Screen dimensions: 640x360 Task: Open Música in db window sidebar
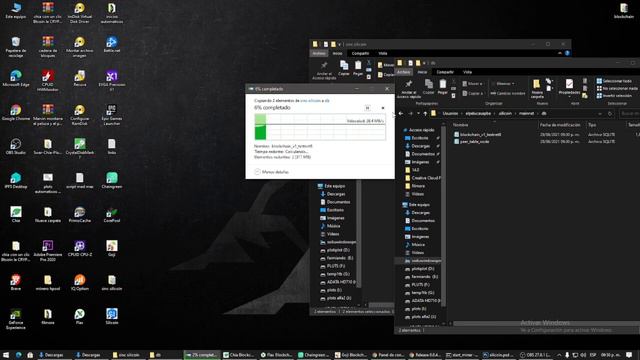(415, 244)
